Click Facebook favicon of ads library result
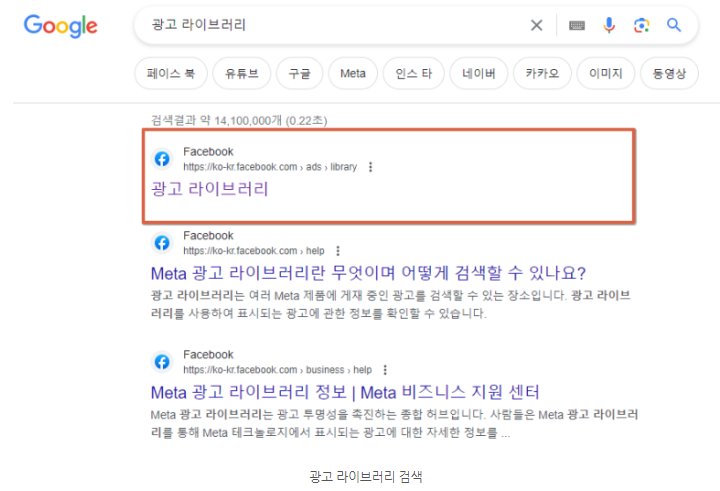This screenshot has height=491, width=720. 162,159
